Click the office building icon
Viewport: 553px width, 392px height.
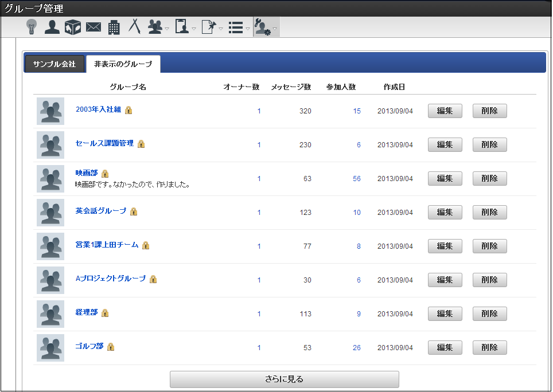click(x=114, y=27)
